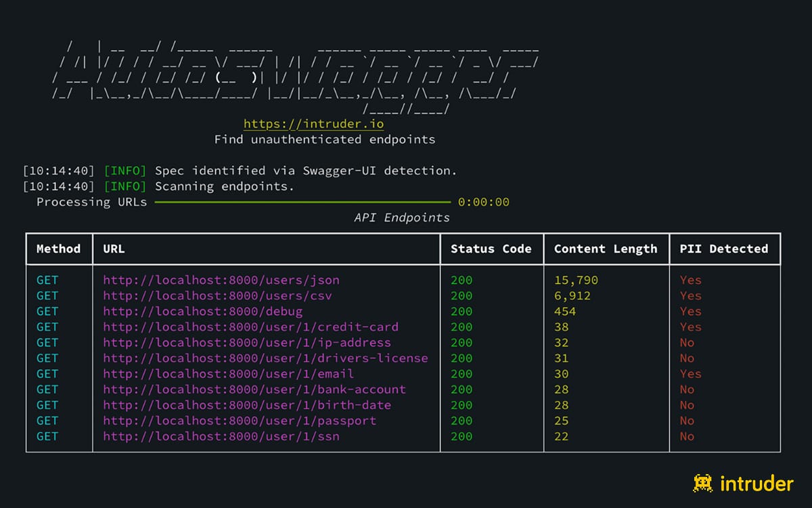812x508 pixels.
Task: Click the PII Detected column header
Action: (724, 249)
